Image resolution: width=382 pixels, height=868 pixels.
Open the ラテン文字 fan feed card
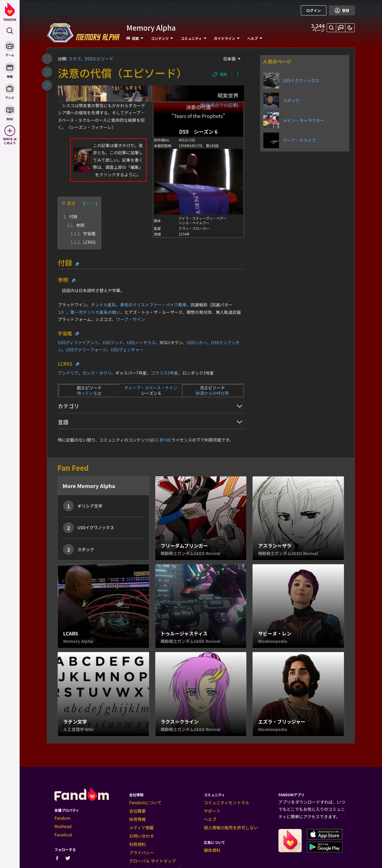(x=103, y=694)
